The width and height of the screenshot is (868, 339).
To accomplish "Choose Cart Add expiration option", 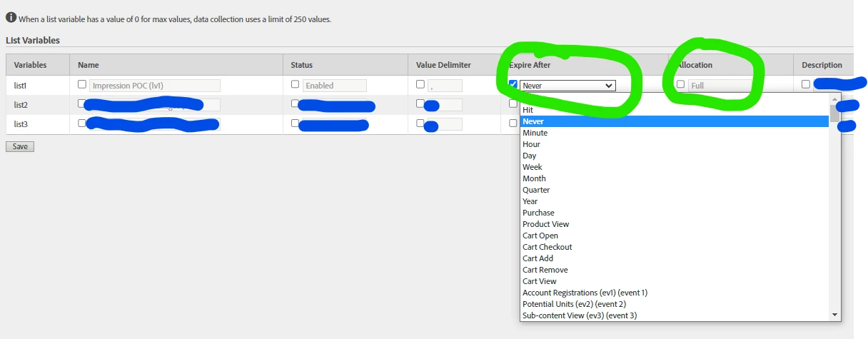I will 675,258.
